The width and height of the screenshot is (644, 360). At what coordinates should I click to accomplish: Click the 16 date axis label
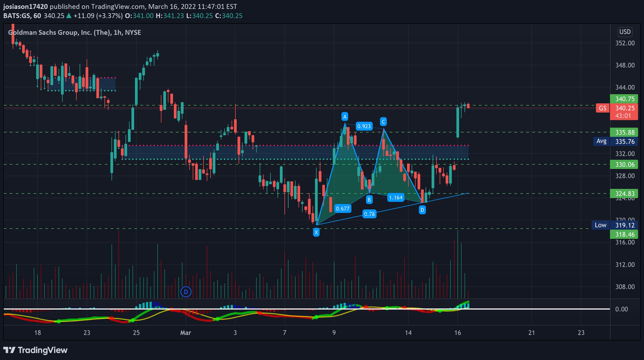457,332
